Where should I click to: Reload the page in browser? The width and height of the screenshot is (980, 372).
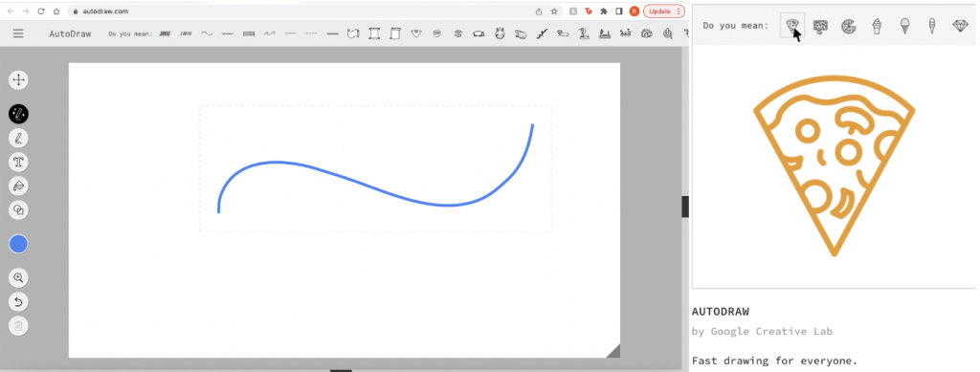[41, 11]
